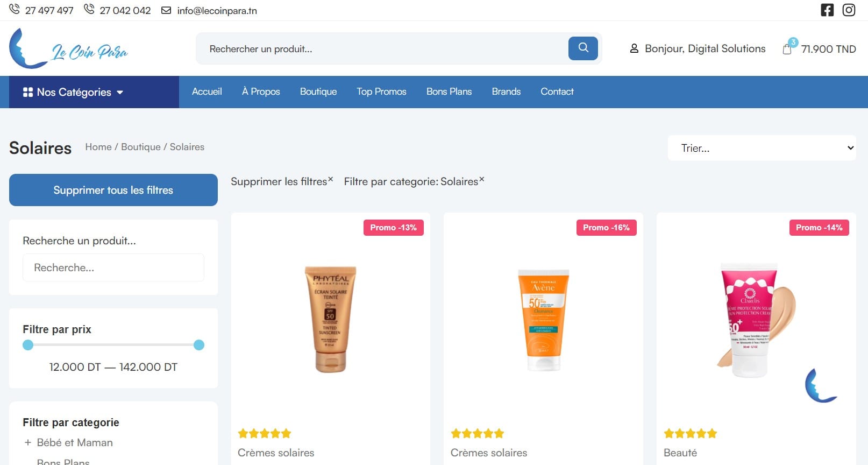Open the Boutique menu item
868x465 pixels.
tap(318, 91)
